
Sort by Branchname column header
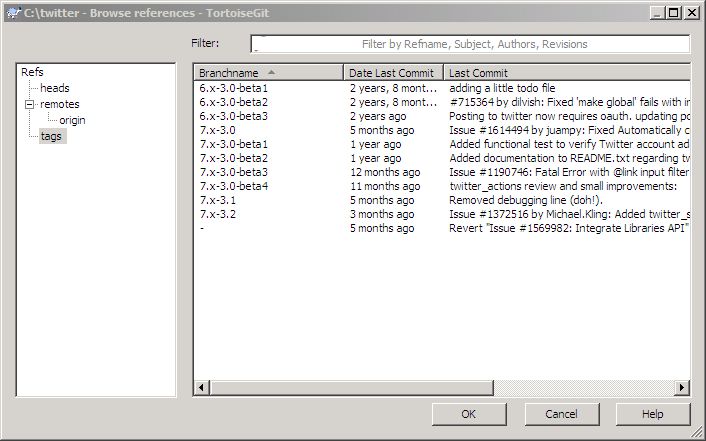coord(268,73)
